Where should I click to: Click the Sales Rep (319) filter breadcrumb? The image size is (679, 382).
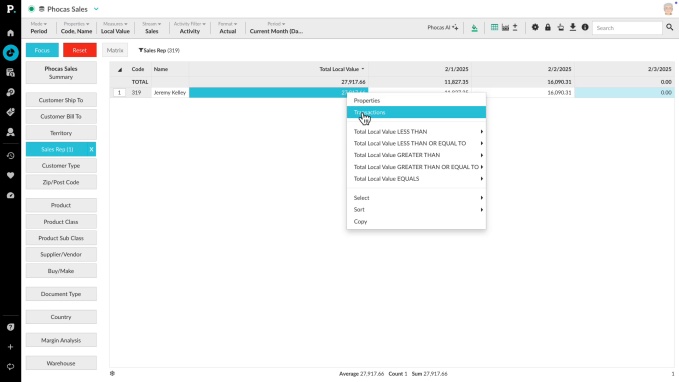(x=159, y=50)
